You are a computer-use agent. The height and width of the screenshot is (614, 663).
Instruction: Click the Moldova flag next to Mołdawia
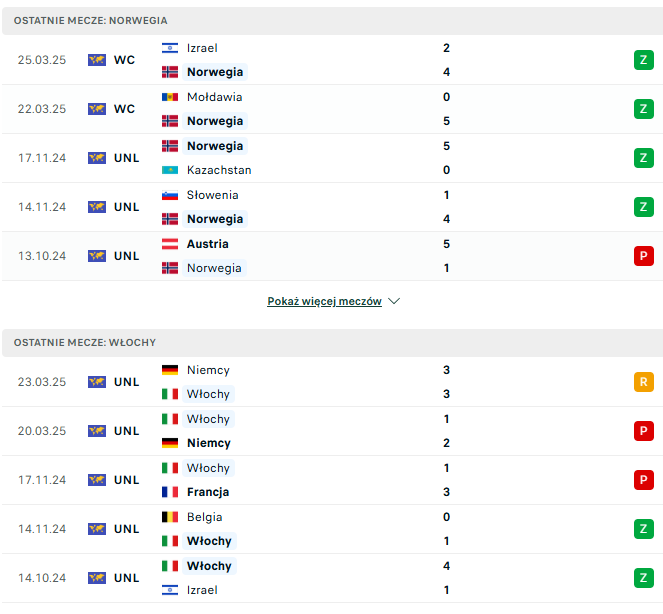click(x=170, y=97)
